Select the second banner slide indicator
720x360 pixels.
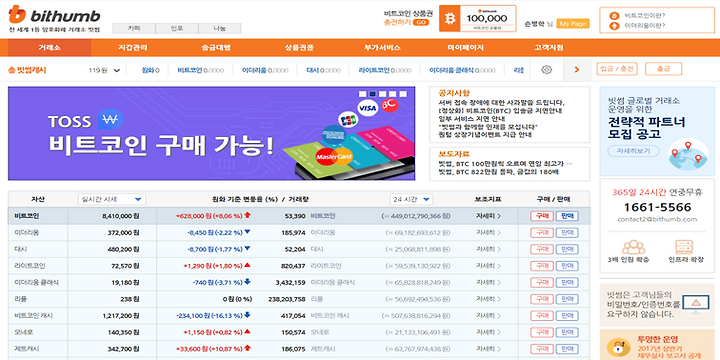point(372,94)
